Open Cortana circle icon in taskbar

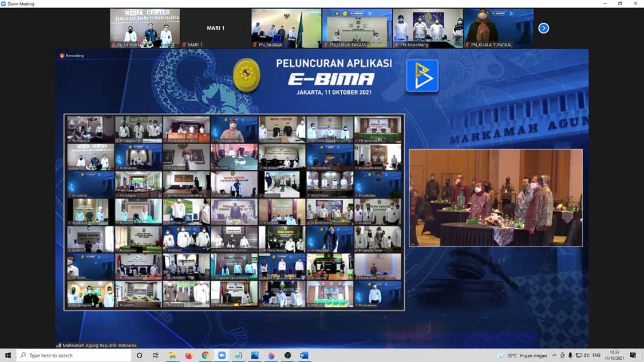pyautogui.click(x=139, y=356)
